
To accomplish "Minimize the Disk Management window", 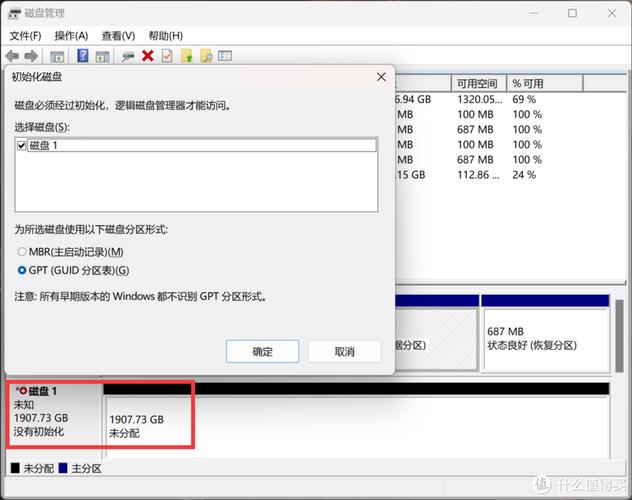I will click(534, 13).
